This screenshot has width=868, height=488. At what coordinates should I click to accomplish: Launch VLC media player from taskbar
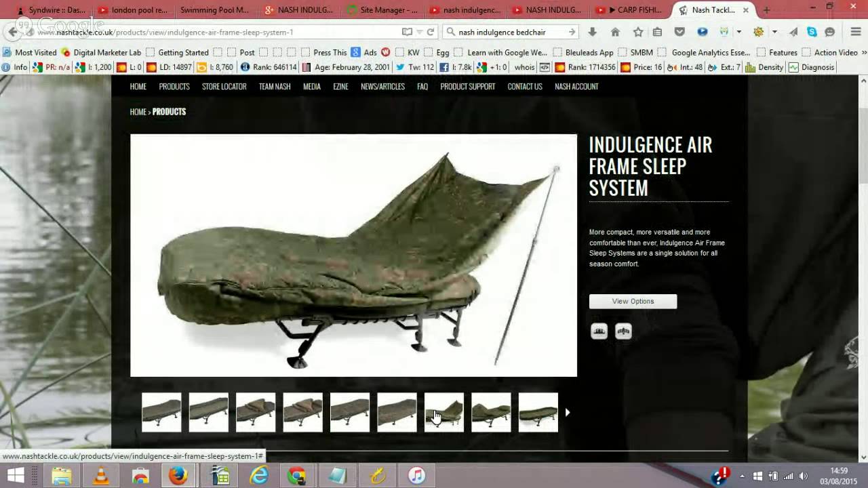tap(101, 476)
